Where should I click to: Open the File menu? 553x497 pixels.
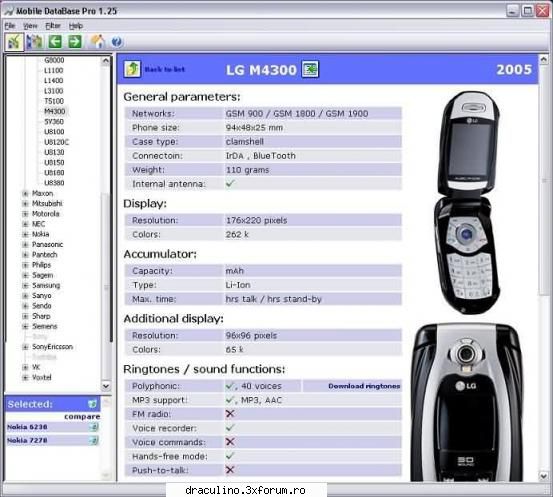(10, 26)
